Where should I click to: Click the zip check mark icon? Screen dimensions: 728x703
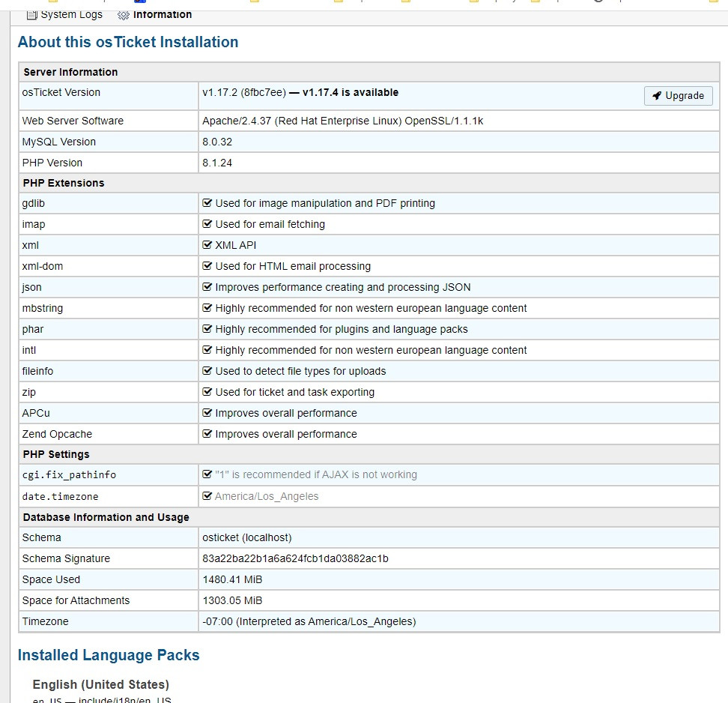click(207, 392)
